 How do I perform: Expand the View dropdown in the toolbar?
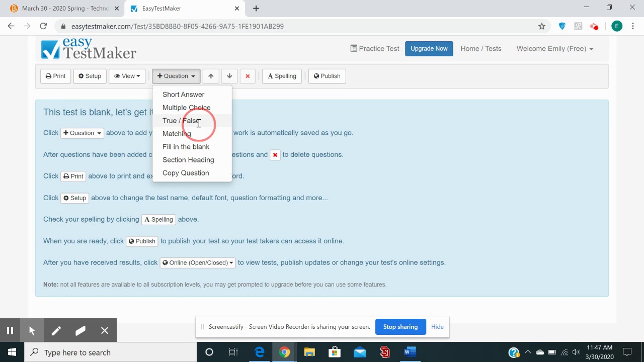pyautogui.click(x=127, y=76)
